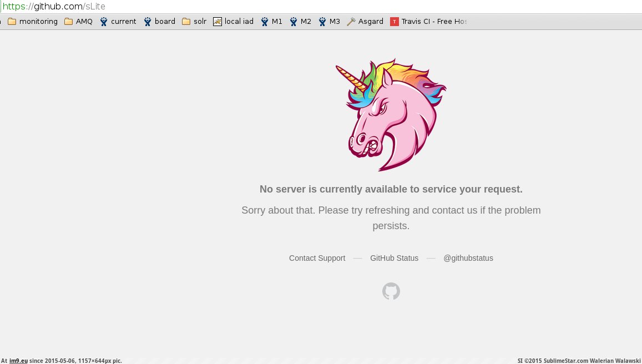Open the Travis CI bookmark
Screen dimensions: 642x364
[x=428, y=22]
